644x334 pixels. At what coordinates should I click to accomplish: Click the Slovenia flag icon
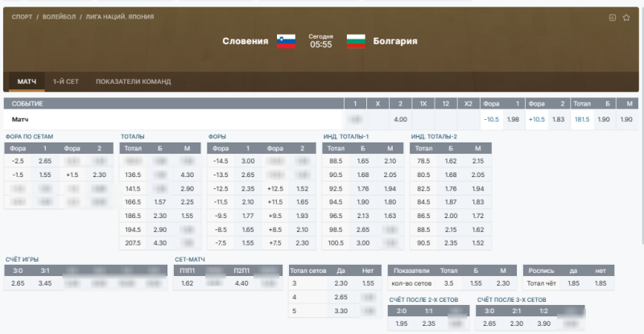(287, 41)
